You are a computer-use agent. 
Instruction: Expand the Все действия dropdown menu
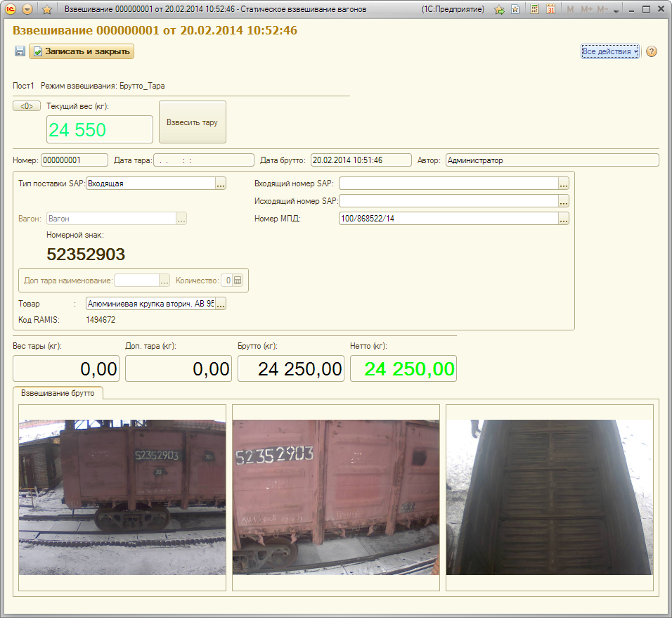pos(610,51)
